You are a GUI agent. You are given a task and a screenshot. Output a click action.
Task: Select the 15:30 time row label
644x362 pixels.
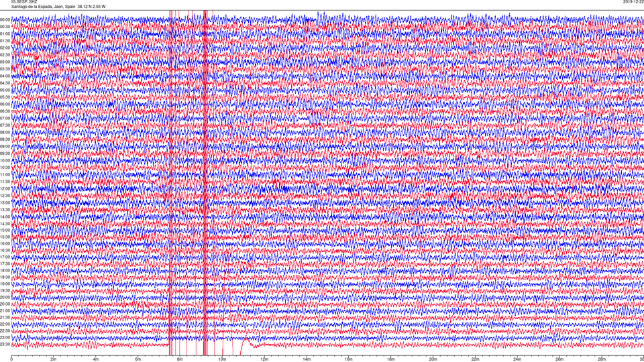tap(5, 237)
